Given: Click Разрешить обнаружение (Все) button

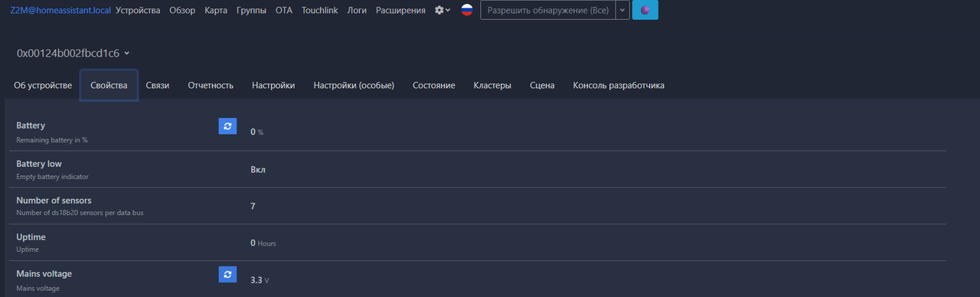Looking at the screenshot, I should [x=547, y=11].
